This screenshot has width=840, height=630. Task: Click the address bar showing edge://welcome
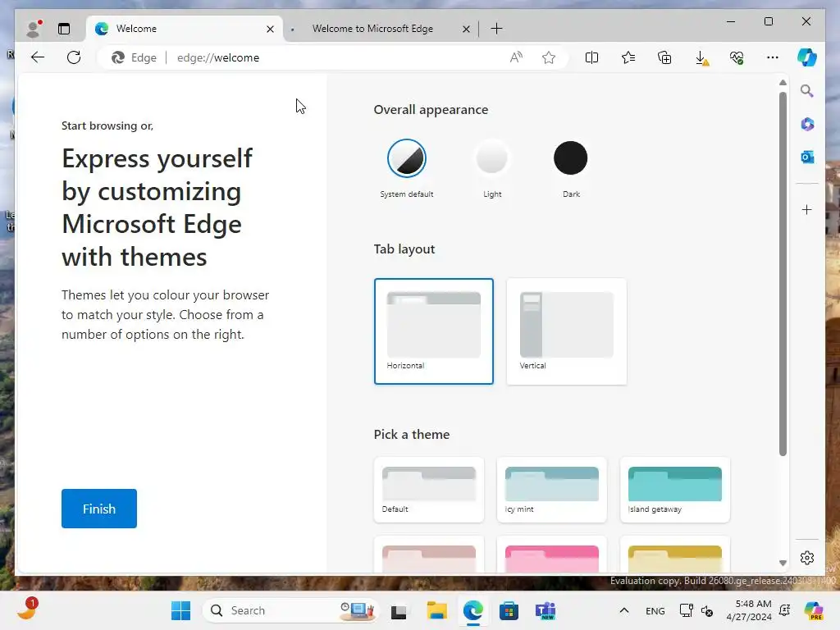[x=332, y=57]
